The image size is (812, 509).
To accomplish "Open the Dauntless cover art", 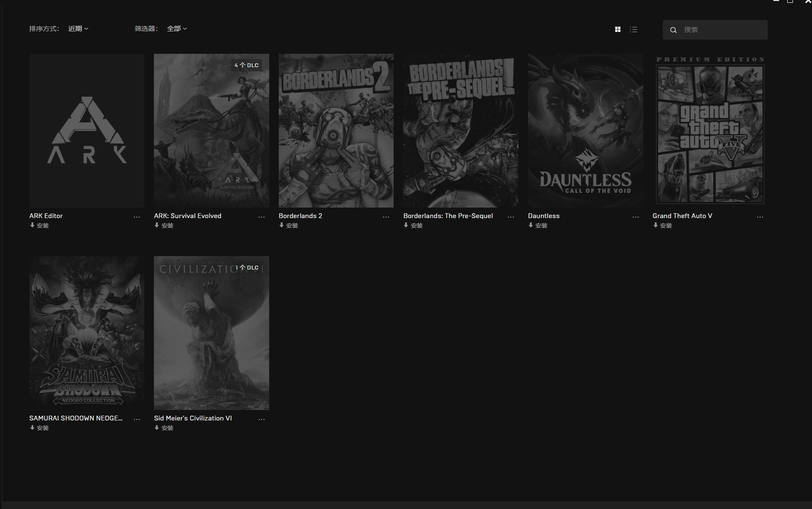I will (586, 130).
